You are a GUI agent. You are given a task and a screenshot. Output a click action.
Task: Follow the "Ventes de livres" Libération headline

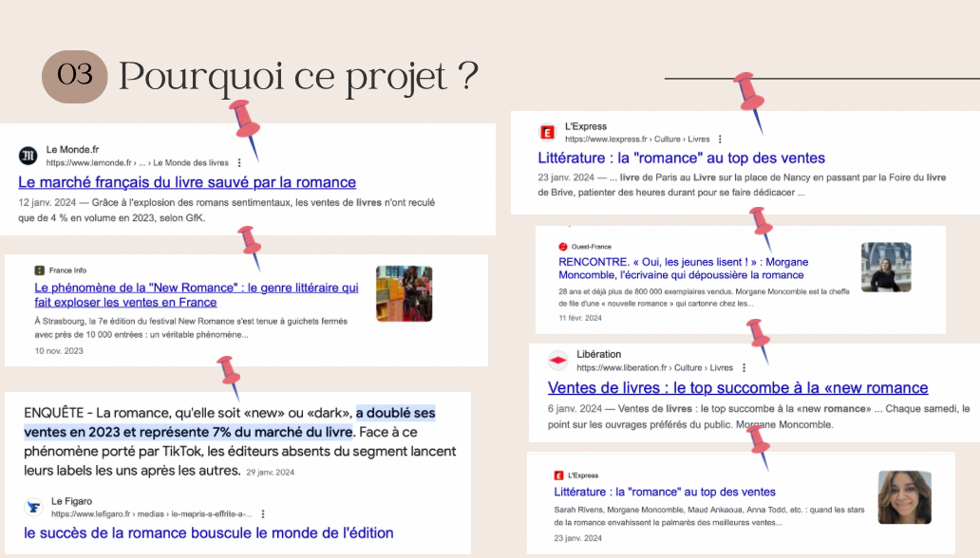click(737, 387)
